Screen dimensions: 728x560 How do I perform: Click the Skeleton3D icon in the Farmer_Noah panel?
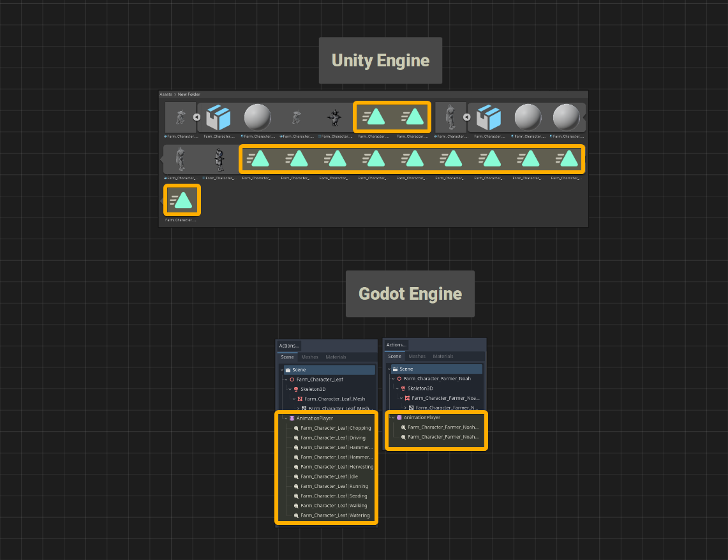[x=403, y=388]
